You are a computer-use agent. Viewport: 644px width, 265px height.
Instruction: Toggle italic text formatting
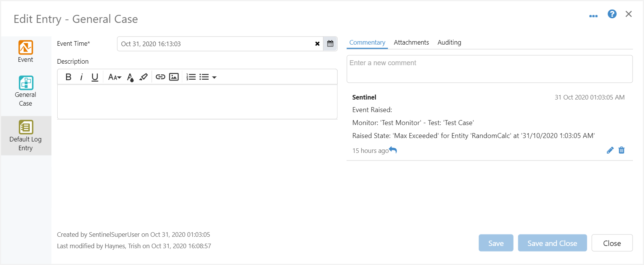point(81,77)
